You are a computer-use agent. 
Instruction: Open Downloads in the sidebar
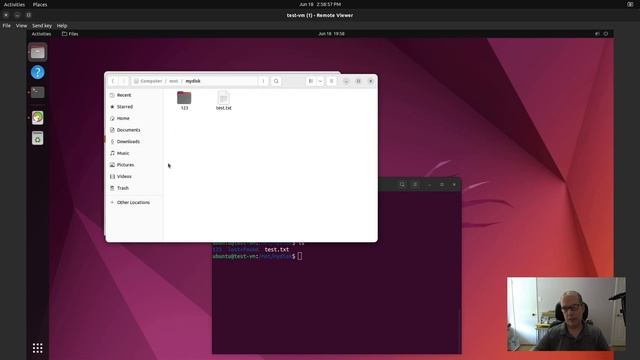(x=134, y=142)
